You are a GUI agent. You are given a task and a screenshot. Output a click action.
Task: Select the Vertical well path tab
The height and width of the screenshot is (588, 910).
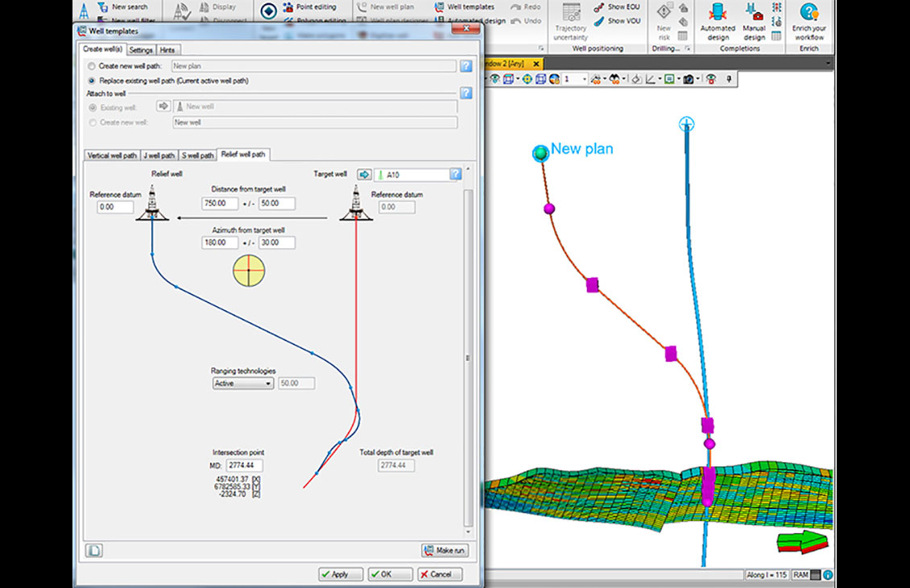[x=112, y=155]
